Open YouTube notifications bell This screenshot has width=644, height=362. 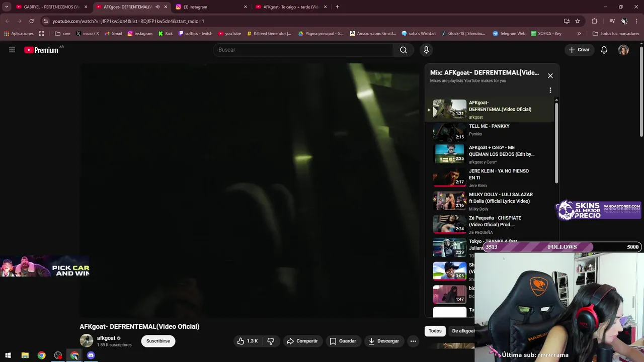tap(604, 50)
